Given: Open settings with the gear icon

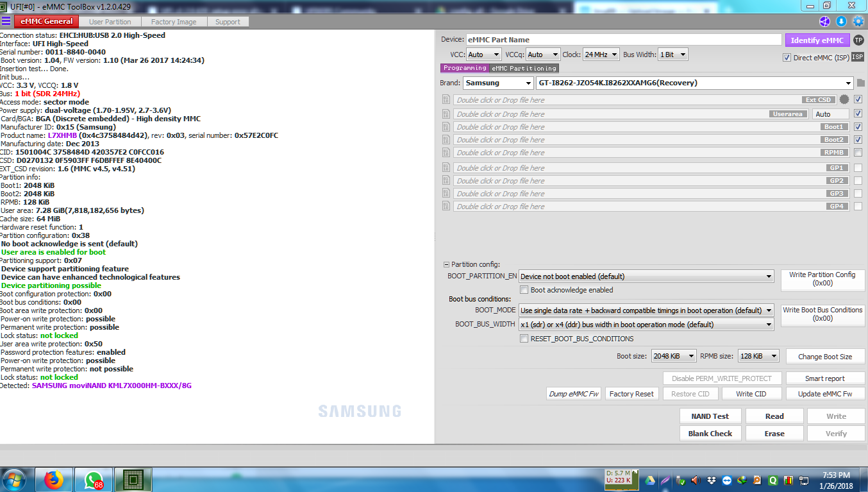Looking at the screenshot, I should [x=858, y=21].
